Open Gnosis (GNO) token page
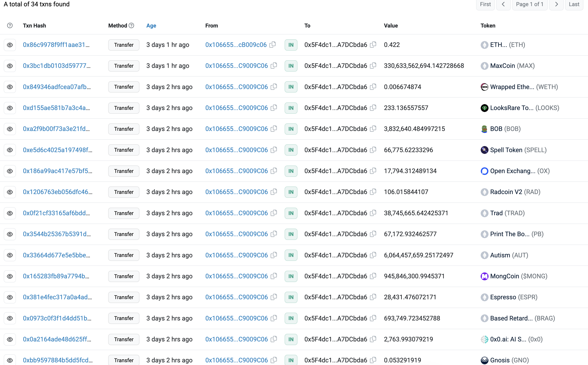 click(510, 360)
